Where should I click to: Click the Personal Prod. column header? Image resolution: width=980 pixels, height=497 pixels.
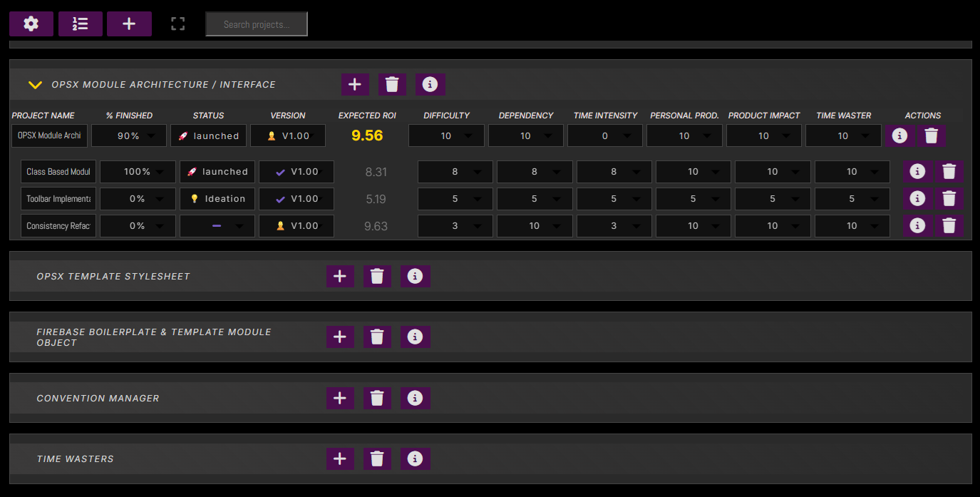point(684,115)
